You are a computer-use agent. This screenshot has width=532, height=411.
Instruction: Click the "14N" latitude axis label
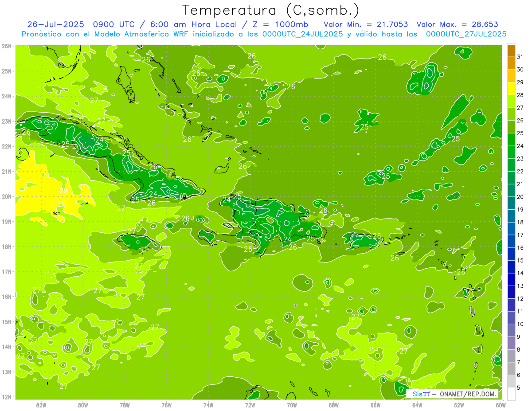[7, 347]
